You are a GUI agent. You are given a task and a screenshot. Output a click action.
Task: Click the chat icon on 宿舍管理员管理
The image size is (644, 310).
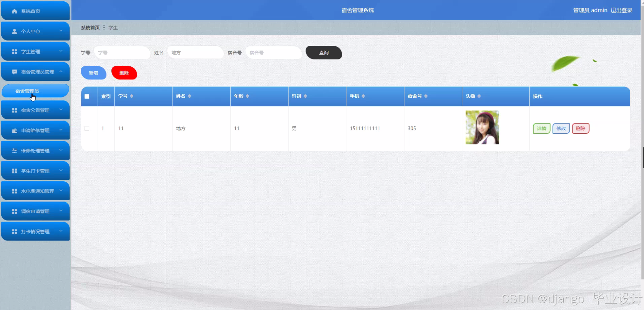point(14,72)
